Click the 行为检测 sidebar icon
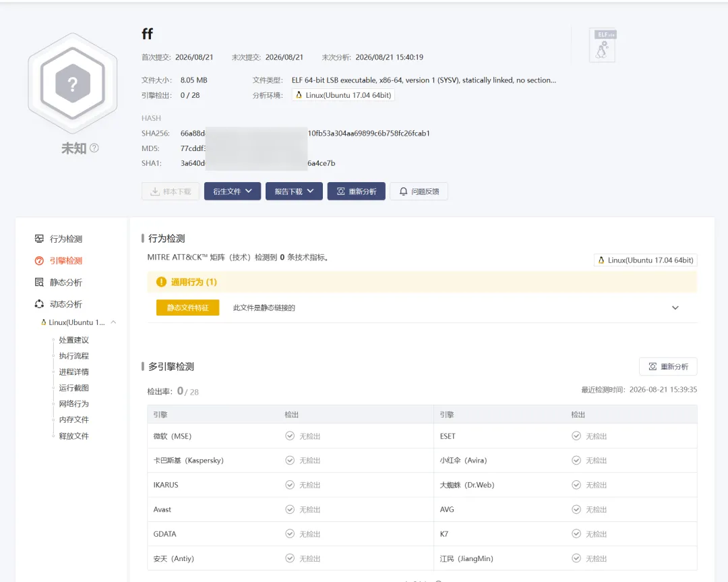Viewport: 728px width, 582px height. pos(40,239)
